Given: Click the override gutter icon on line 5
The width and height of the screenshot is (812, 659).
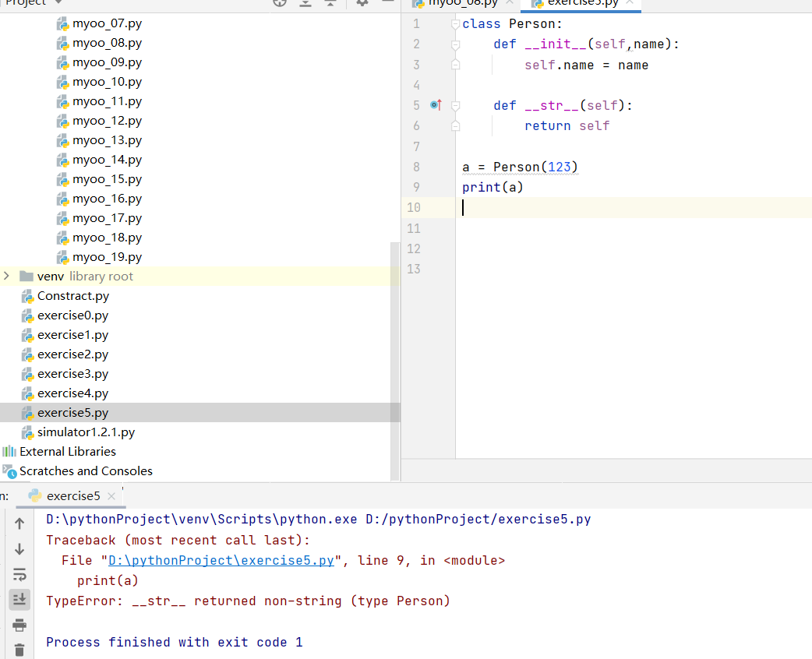Looking at the screenshot, I should tap(436, 105).
